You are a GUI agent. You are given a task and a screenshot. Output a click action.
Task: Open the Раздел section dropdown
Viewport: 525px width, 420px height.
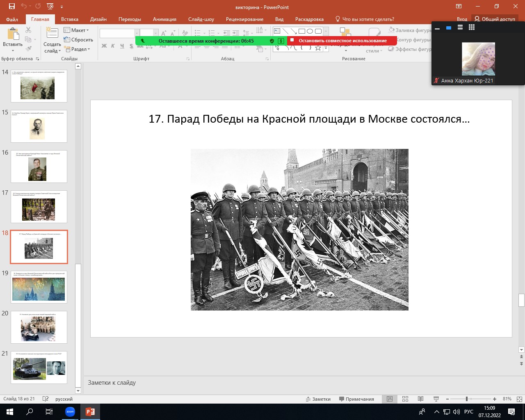(77, 49)
